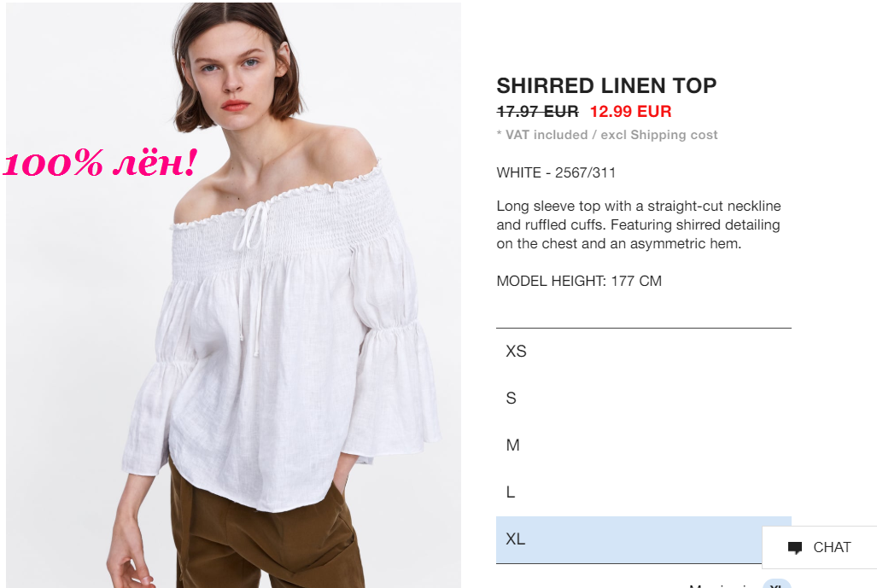
Task: Select size XS
Action: (643, 351)
